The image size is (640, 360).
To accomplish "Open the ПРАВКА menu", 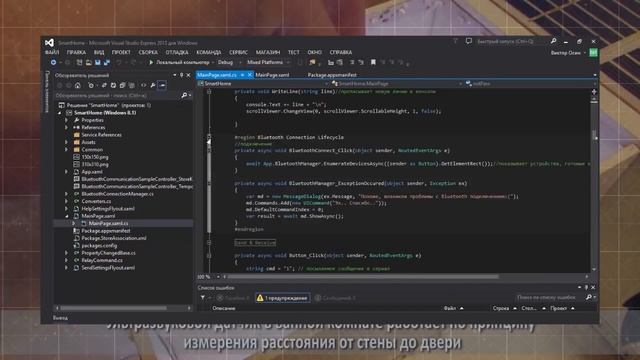I will [76, 52].
